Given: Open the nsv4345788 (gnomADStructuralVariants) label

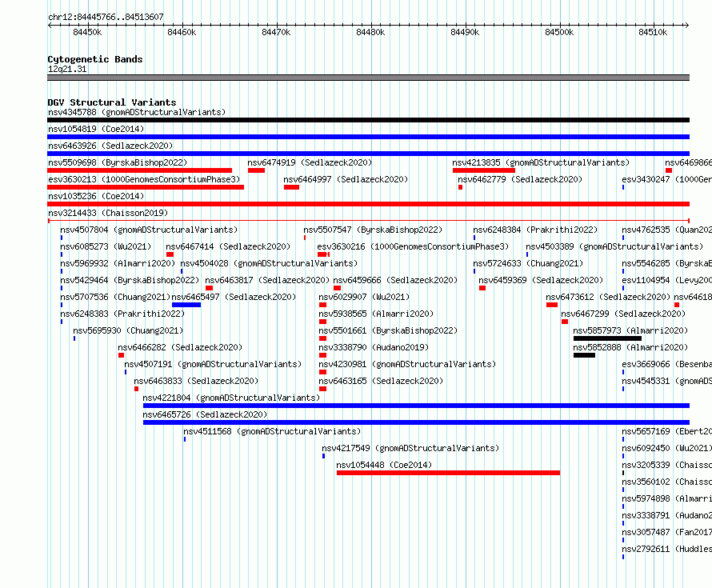Looking at the screenshot, I should [137, 112].
